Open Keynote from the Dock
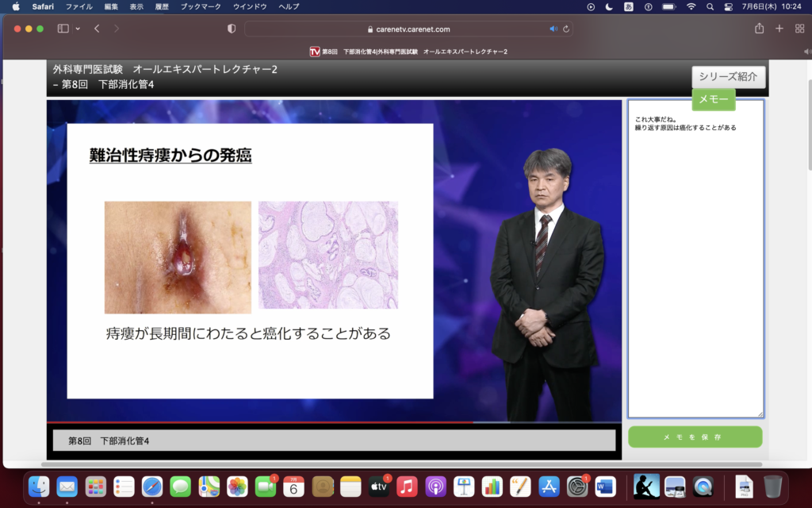The image size is (812, 508). point(463,486)
